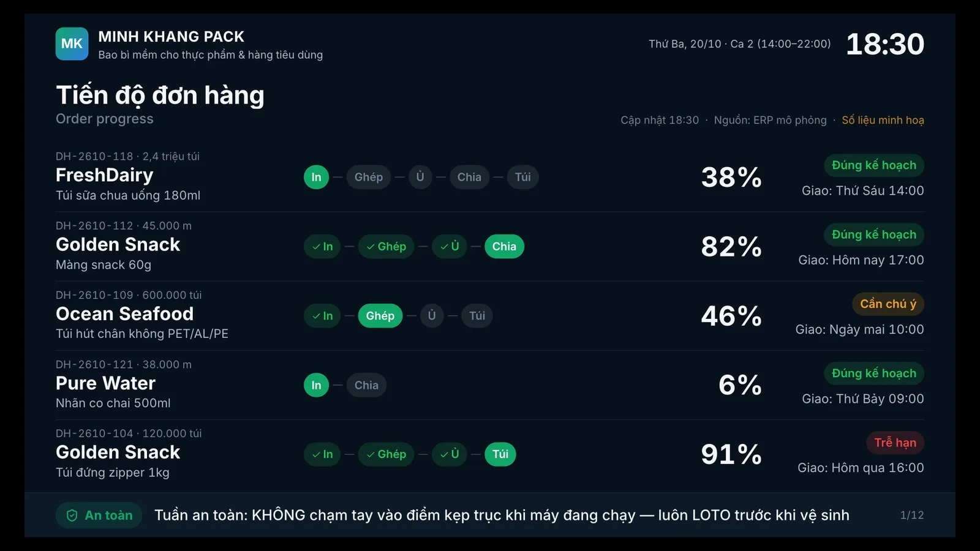The width and height of the screenshot is (980, 551).
Task: Click the 91% progress value
Action: point(731,454)
